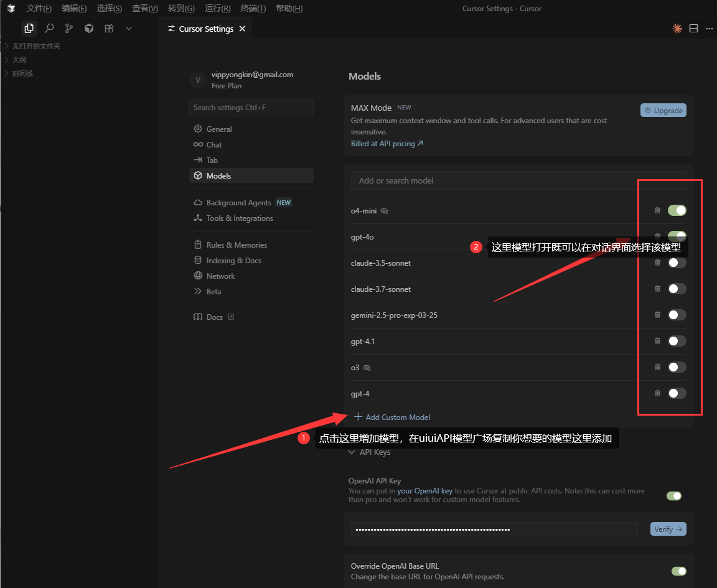
Task: Open the 编辑(E) menu
Action: (x=74, y=8)
